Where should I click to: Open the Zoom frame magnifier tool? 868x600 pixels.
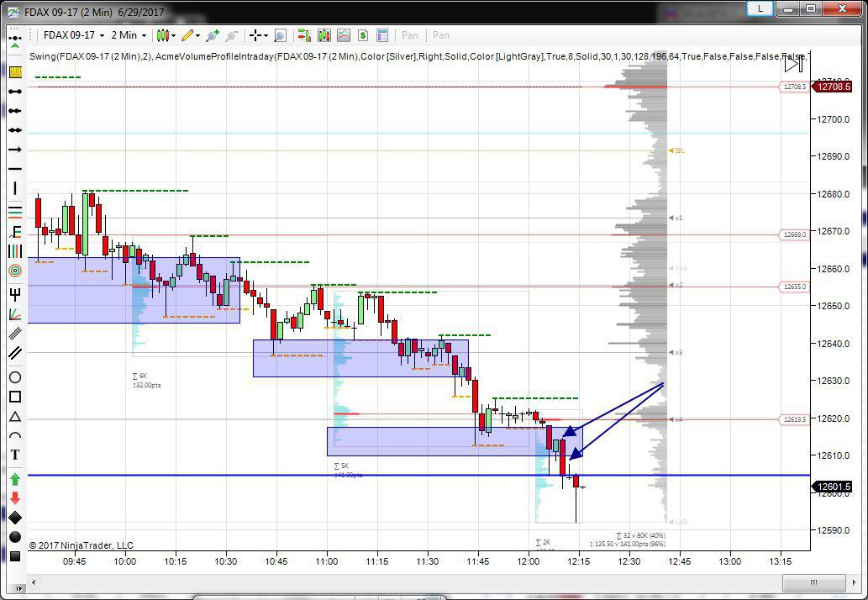280,35
